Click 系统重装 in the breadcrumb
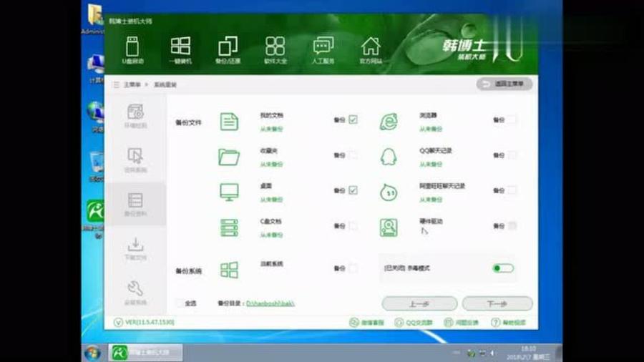Viewport: 644px width, 362px height. 165,84
